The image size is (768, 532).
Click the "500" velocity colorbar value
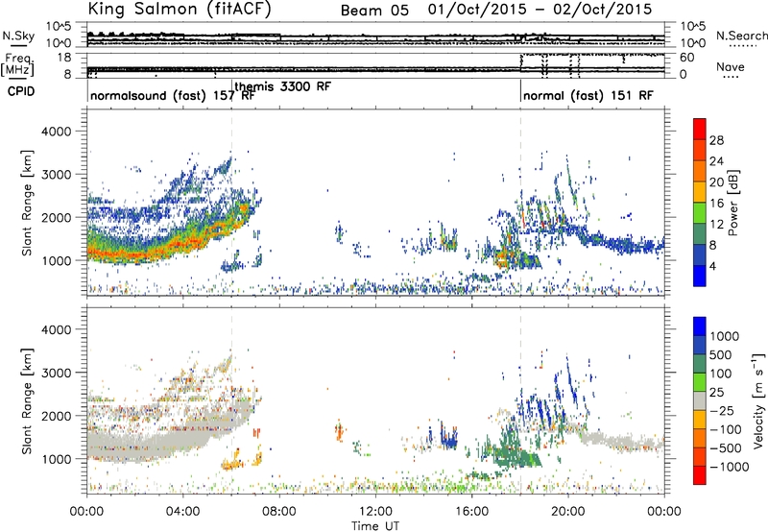coord(721,354)
